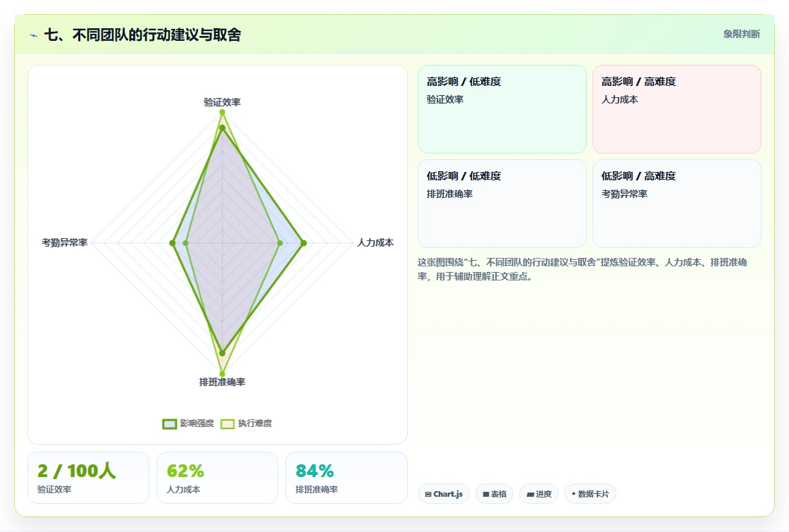The image size is (789, 532).
Task: Click 人力成本 text in the high-impact high-difficulty card
Action: point(620,99)
